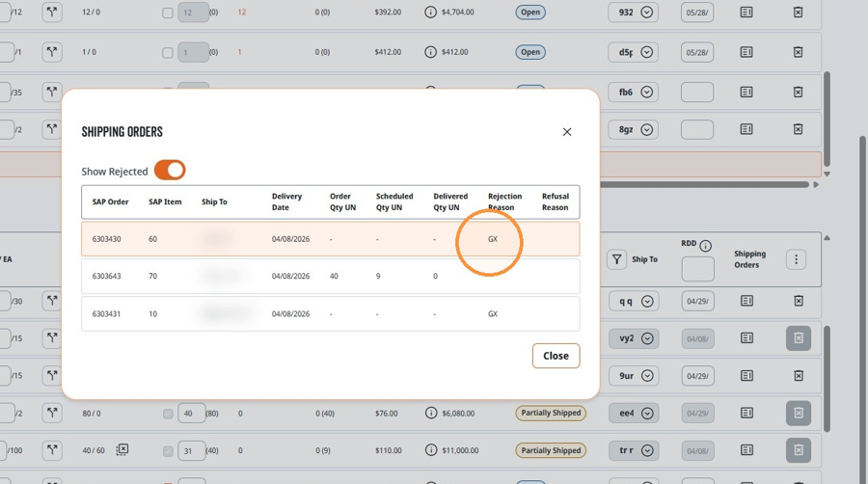This screenshot has height=484, width=868.
Task: Select the SAP order 6303643 row
Action: [x=331, y=276]
